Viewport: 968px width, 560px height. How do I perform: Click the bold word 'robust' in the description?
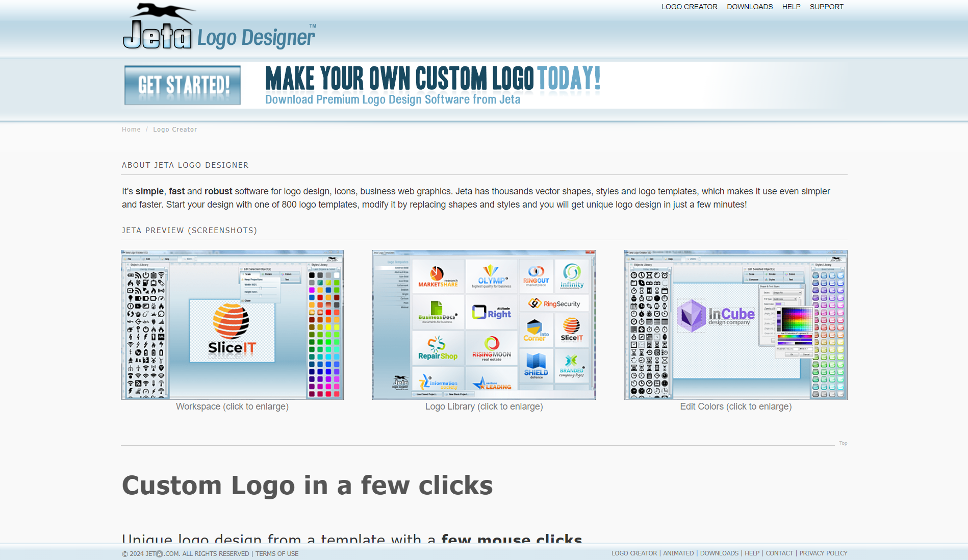[218, 191]
